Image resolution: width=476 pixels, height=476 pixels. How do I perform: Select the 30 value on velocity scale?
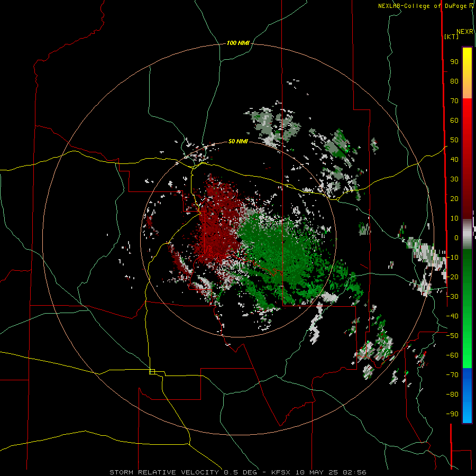coord(454,179)
